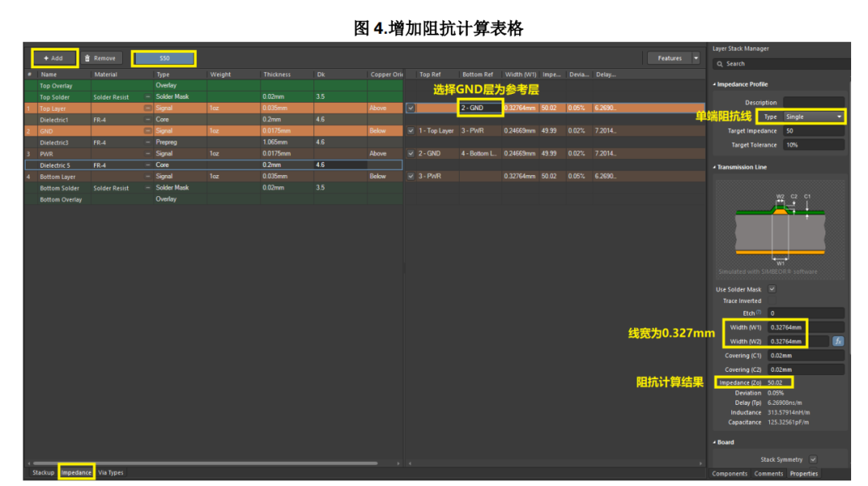Open material picker for Bottom Layer row
Viewport: 868px width, 486px height.
click(148, 177)
